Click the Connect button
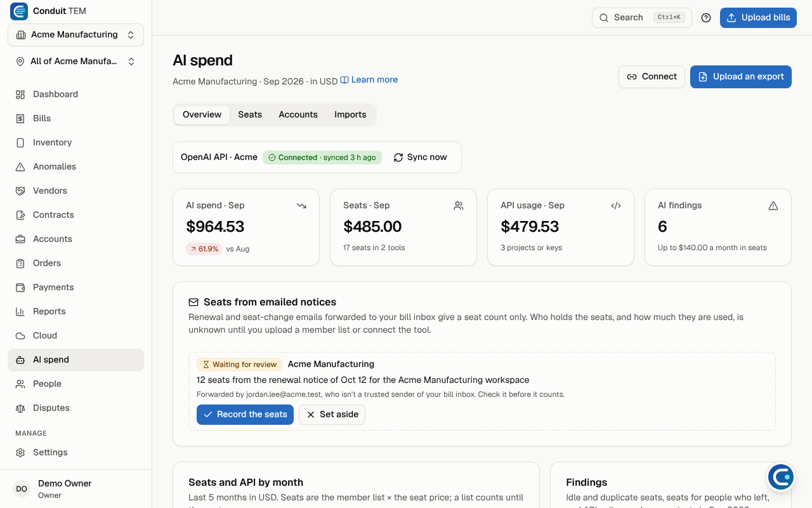Viewport: 812px width, 508px height. (652, 77)
